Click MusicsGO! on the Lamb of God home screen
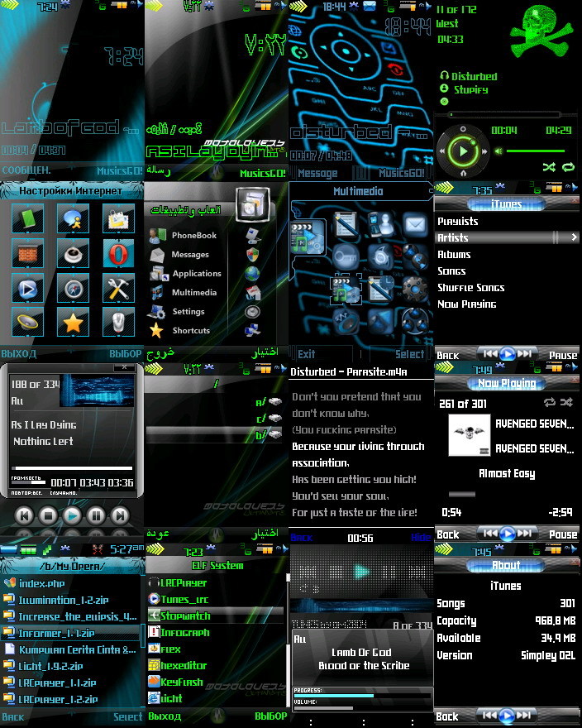This screenshot has height=728, width=582. coord(120,171)
